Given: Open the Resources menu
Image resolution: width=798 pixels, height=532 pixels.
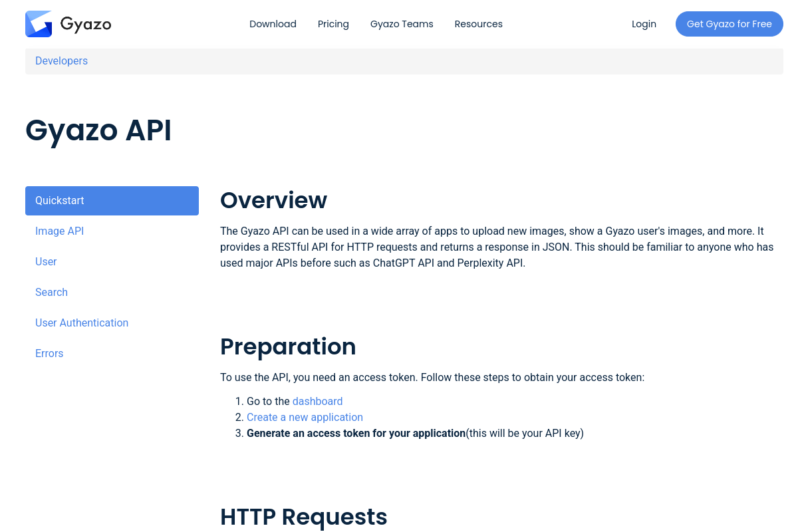Looking at the screenshot, I should tap(479, 24).
